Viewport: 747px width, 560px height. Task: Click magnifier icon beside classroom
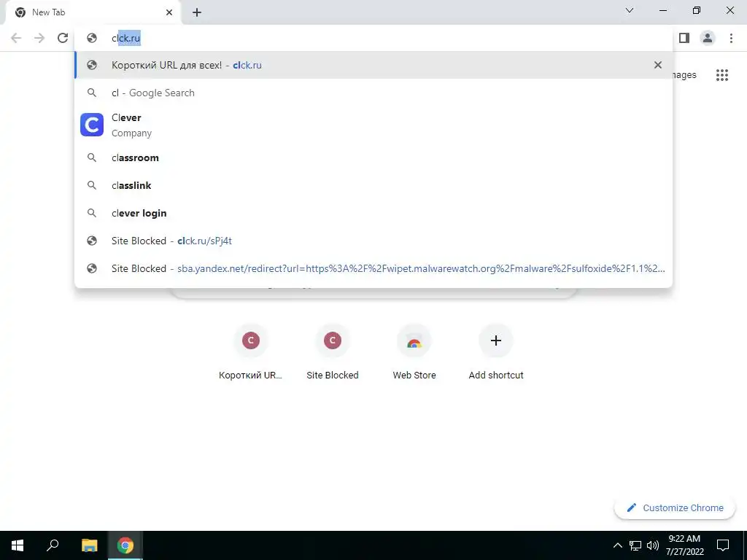click(x=92, y=157)
